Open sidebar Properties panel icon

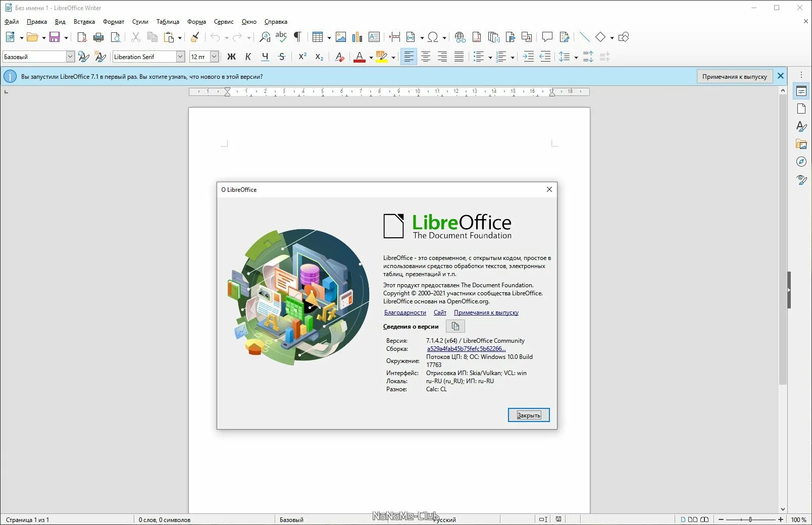[801, 91]
